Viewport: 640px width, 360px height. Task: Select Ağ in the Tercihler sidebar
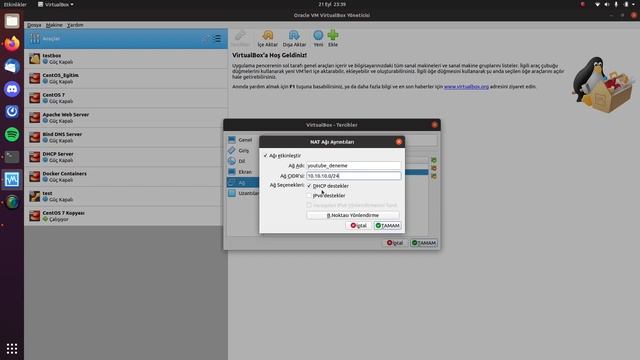click(x=242, y=182)
